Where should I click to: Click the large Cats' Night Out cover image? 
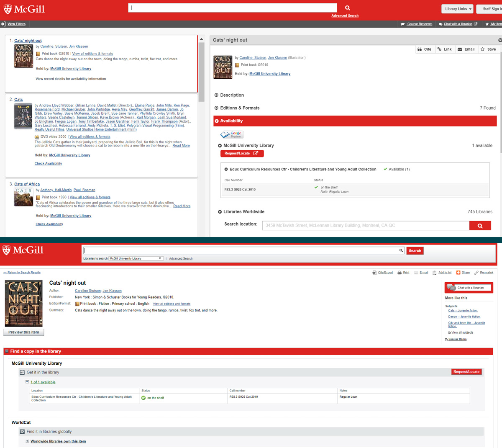pyautogui.click(x=23, y=304)
